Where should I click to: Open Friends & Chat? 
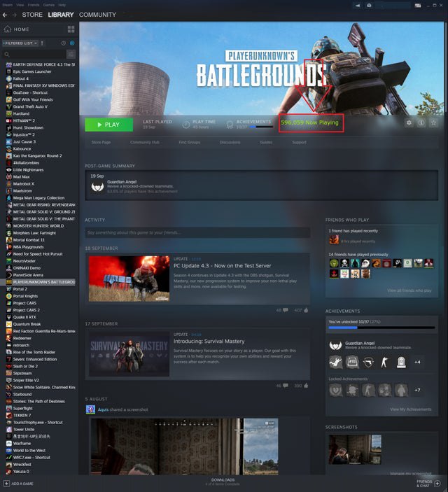pyautogui.click(x=428, y=484)
